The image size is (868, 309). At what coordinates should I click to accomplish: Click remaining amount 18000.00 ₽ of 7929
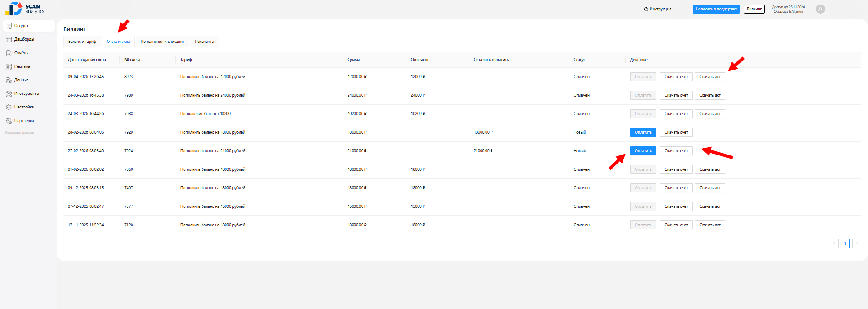pos(483,132)
